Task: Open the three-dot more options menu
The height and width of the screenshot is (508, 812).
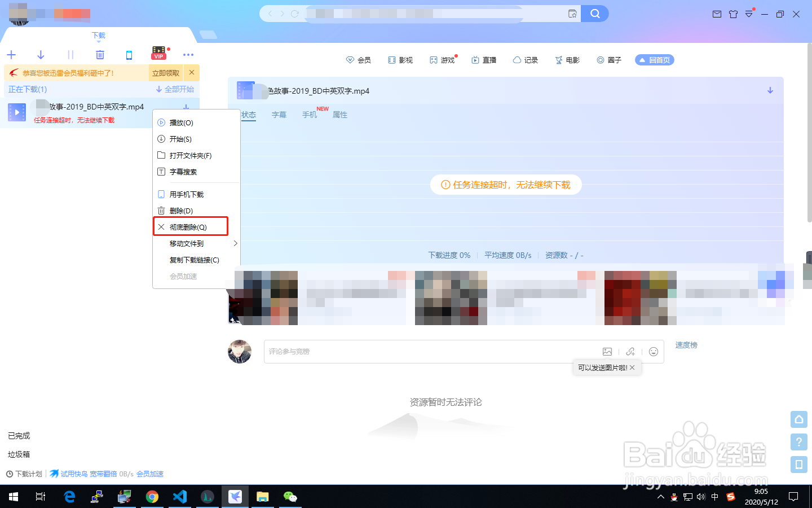Action: point(188,55)
